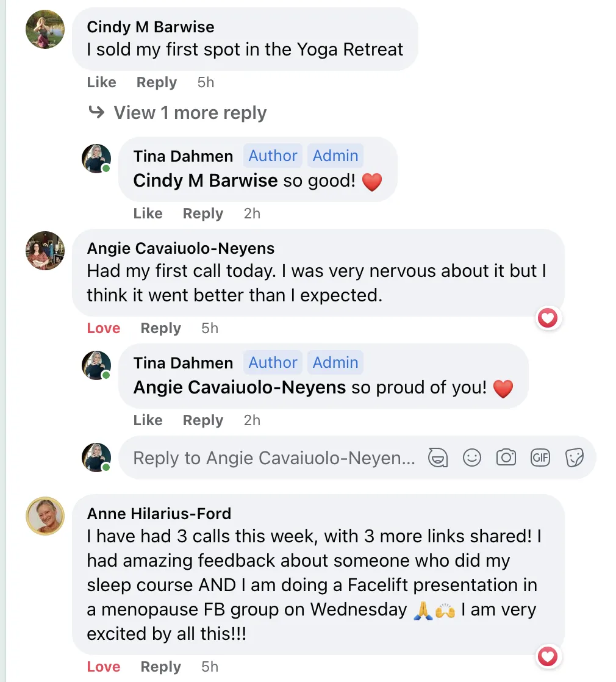Viewport: 616px width, 682px height.
Task: Reply to Cindy M Barwise's comment
Action: (x=156, y=82)
